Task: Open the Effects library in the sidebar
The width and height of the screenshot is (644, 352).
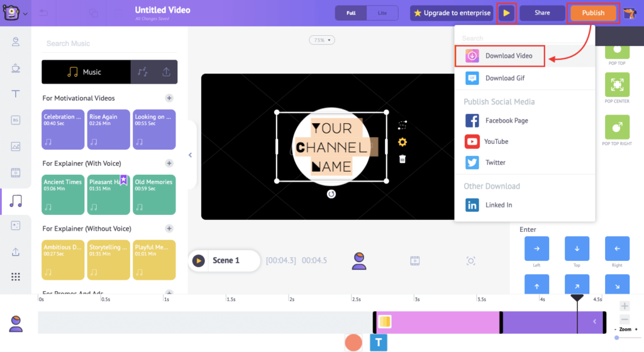Action: pos(16,226)
